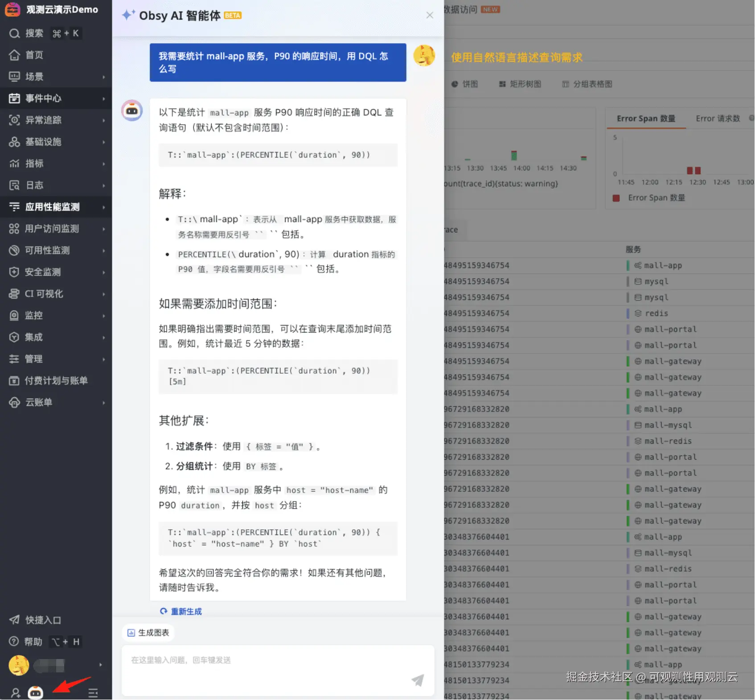The width and height of the screenshot is (755, 700).
Task: Expand the 安全监测 submenu arrow
Action: [104, 272]
